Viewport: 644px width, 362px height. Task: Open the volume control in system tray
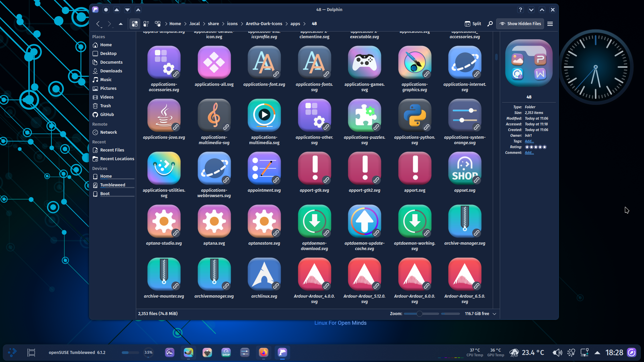tap(557, 353)
